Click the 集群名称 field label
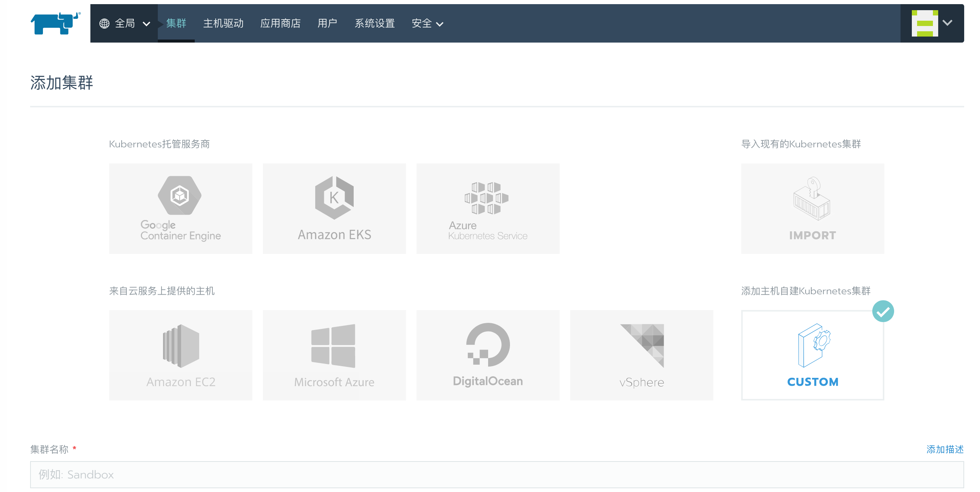980x492 pixels. (x=49, y=449)
